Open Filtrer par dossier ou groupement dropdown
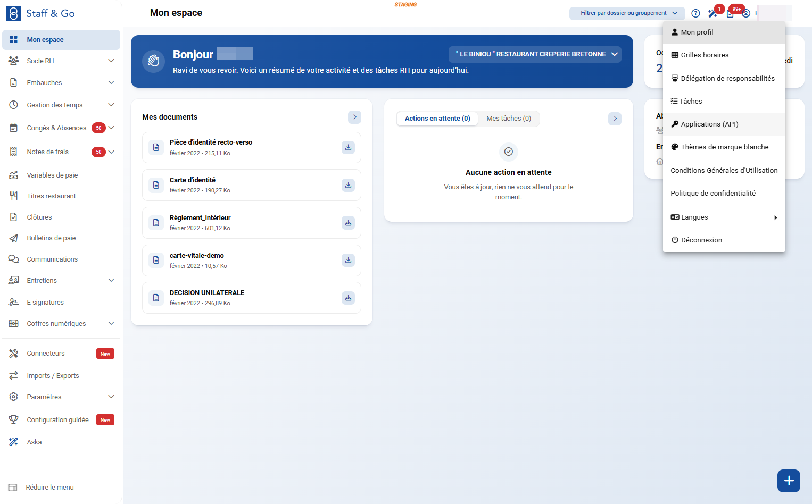This screenshot has height=504, width=812. tap(627, 13)
